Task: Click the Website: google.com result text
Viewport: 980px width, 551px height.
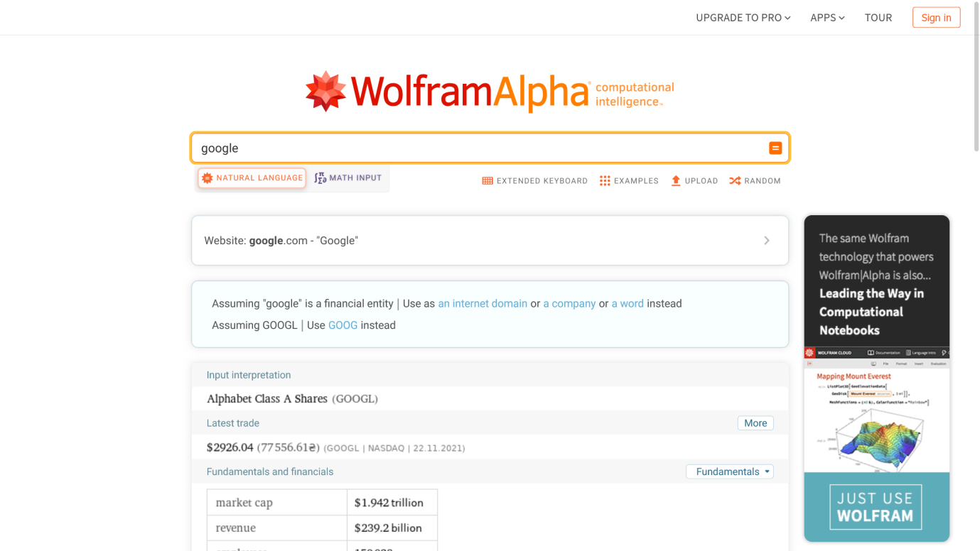Action: (x=281, y=241)
